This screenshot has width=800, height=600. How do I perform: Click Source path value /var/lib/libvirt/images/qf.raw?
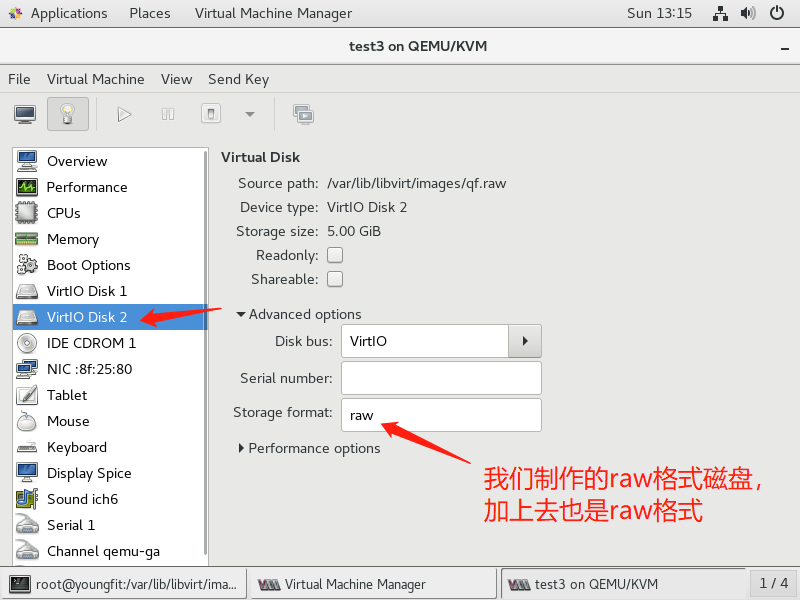tap(416, 184)
